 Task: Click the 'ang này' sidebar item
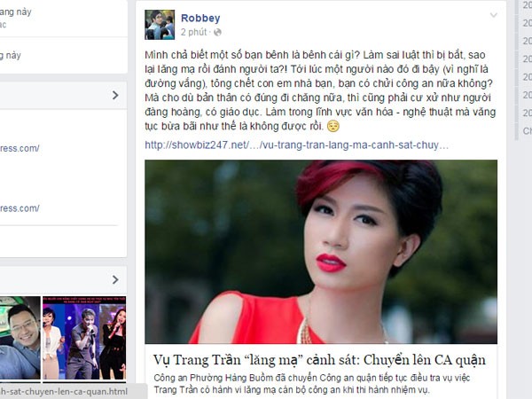click(16, 12)
